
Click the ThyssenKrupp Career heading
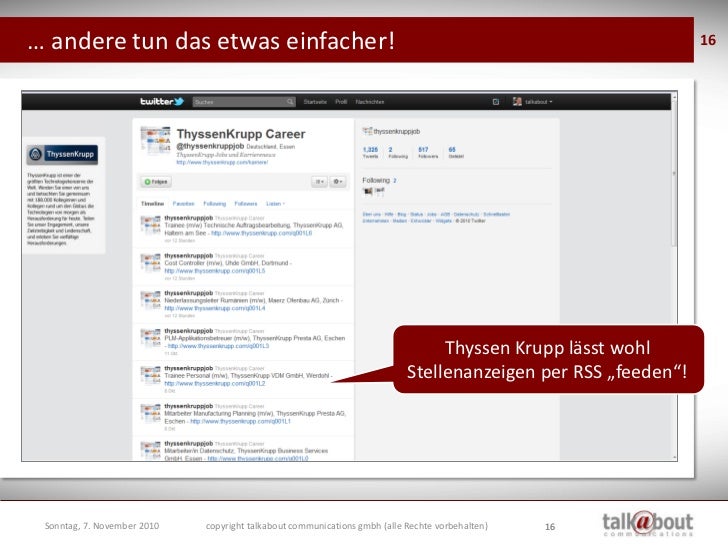tap(240, 134)
